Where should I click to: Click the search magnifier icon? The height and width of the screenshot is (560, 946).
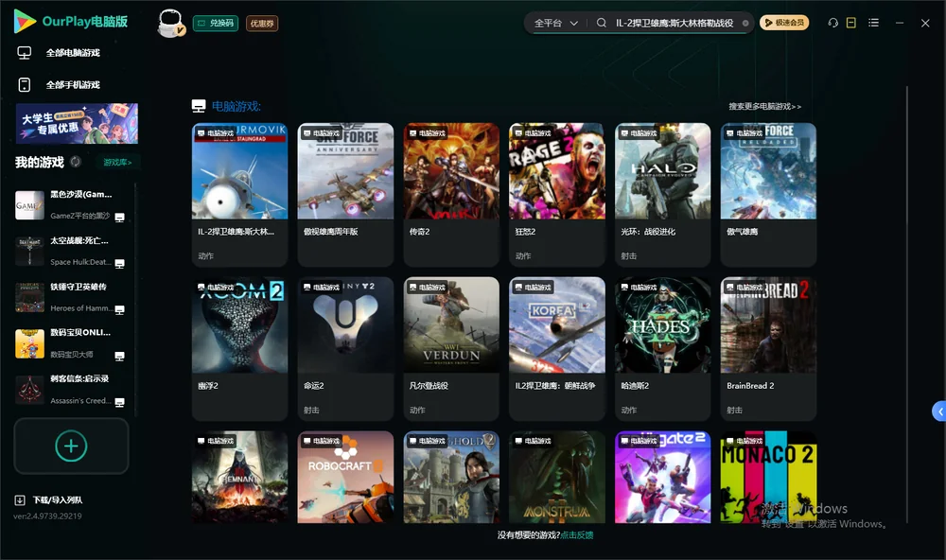[x=602, y=23]
